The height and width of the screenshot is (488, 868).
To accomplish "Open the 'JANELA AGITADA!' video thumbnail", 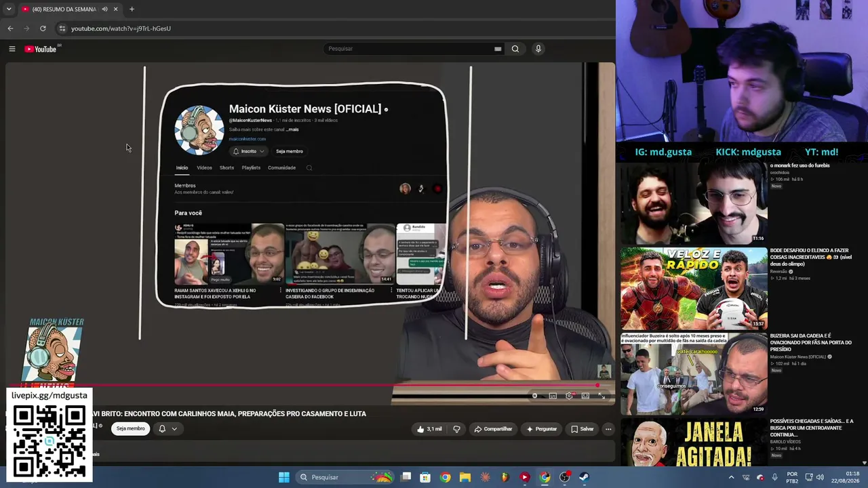I will pos(694,443).
